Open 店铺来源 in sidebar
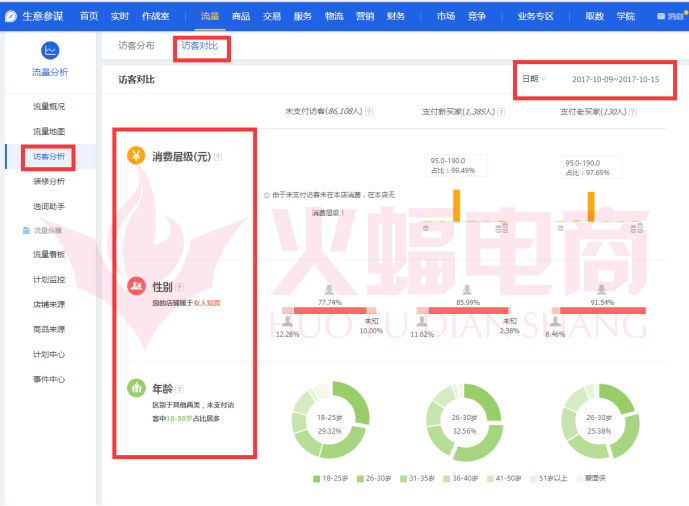The image size is (689, 506). pos(49,304)
